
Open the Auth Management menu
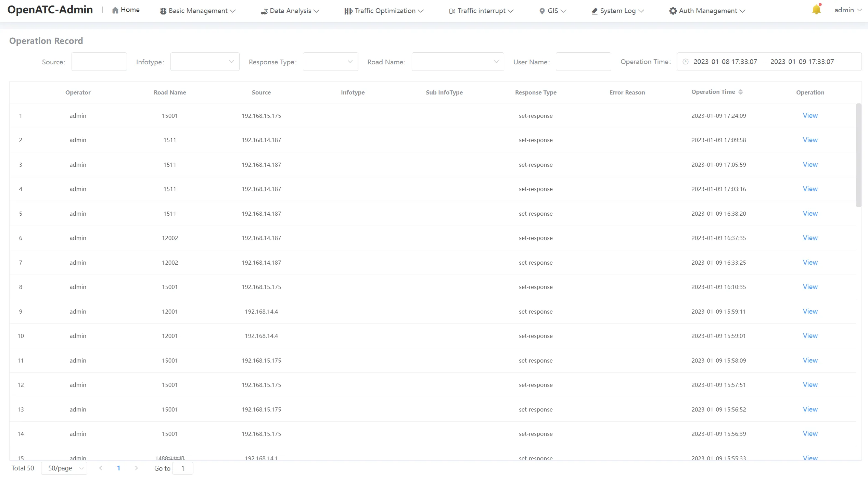707,11
